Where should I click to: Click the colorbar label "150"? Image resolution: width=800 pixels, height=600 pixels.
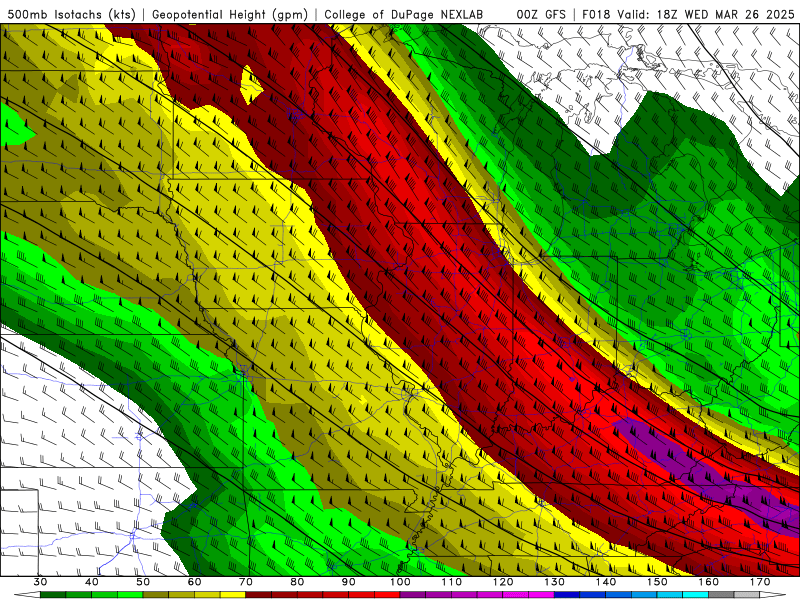[x=658, y=582]
